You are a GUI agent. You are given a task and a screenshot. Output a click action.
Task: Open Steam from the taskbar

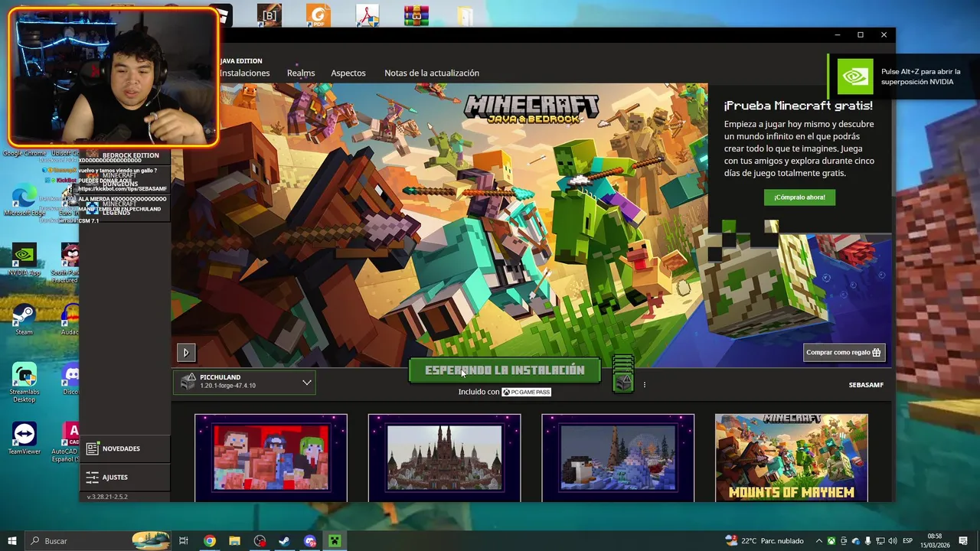pyautogui.click(x=284, y=541)
